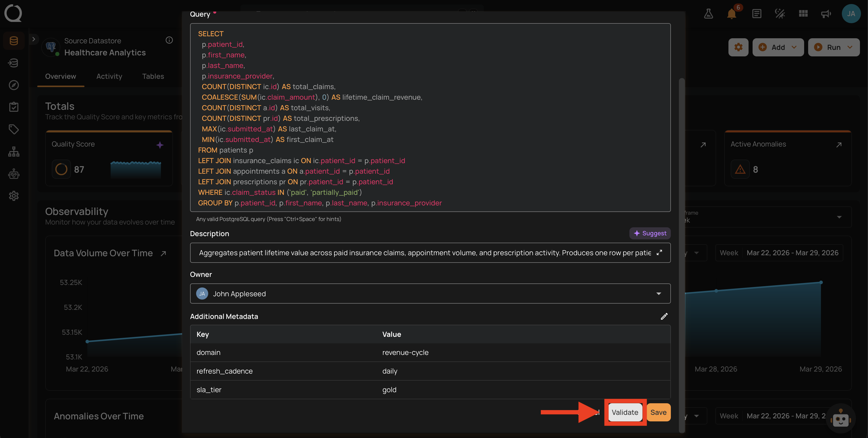This screenshot has width=868, height=438.
Task: Open the apps grid icon
Action: click(803, 14)
